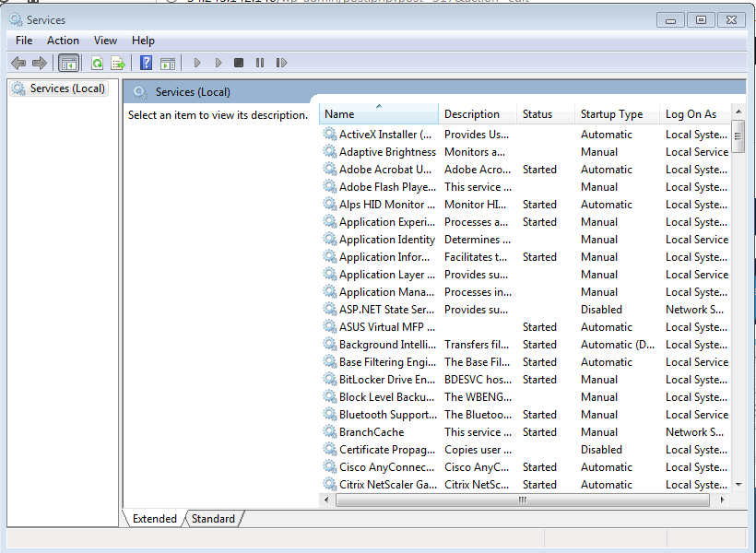Image resolution: width=756 pixels, height=553 pixels.
Task: Select the BranchCache service entry
Action: 372,431
